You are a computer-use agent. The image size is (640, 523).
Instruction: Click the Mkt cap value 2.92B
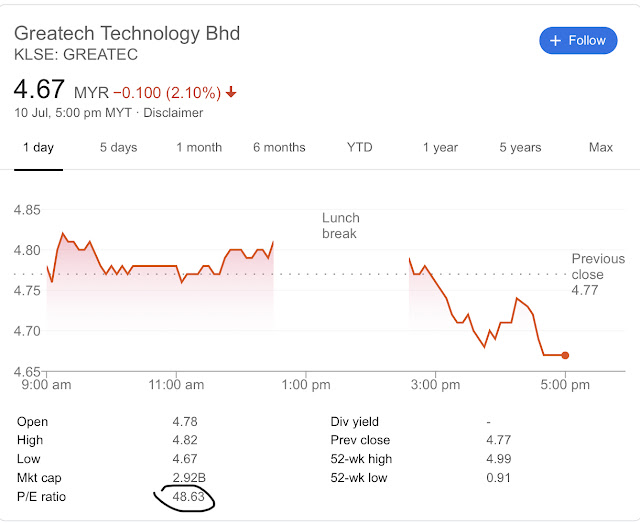coord(187,478)
